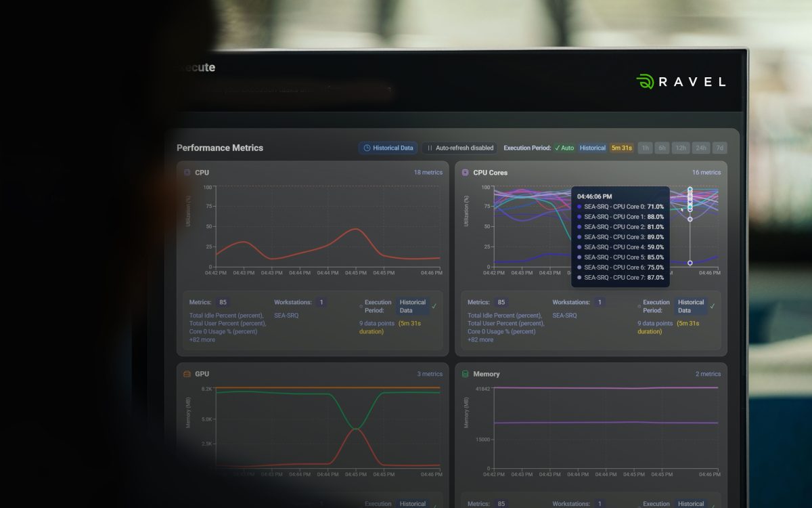Click SEA-SRQ workstation in CPU Cores panel
Screen dimensions: 812x508
tap(564, 316)
